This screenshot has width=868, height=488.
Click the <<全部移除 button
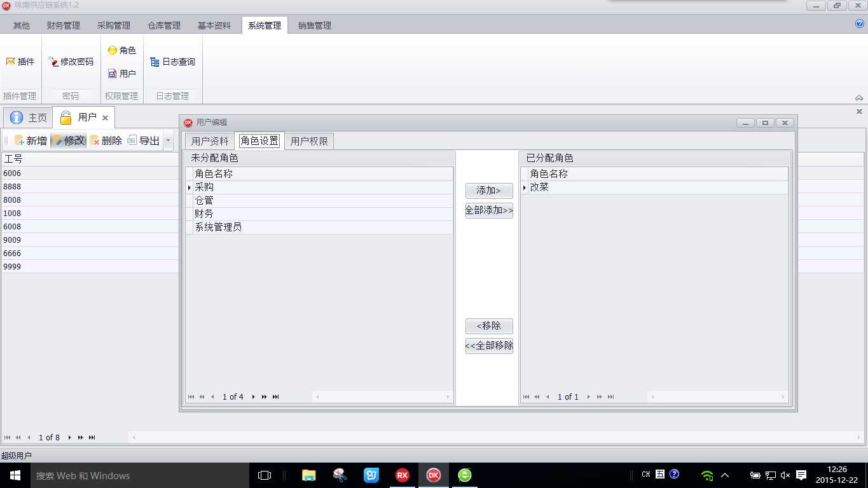[x=489, y=346]
